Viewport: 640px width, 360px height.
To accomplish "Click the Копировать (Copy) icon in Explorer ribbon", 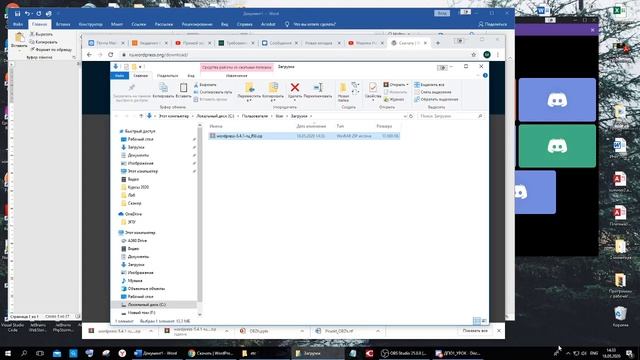I will pyautogui.click(x=163, y=87).
